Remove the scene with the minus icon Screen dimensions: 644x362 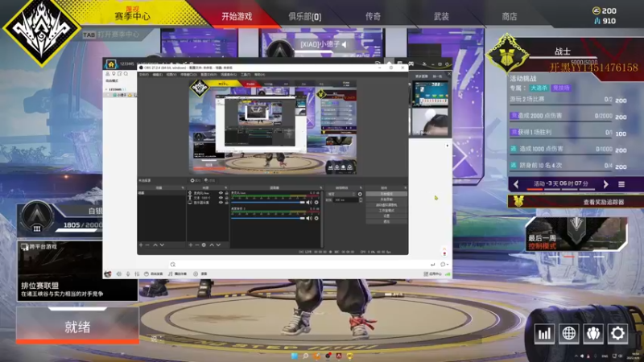147,245
